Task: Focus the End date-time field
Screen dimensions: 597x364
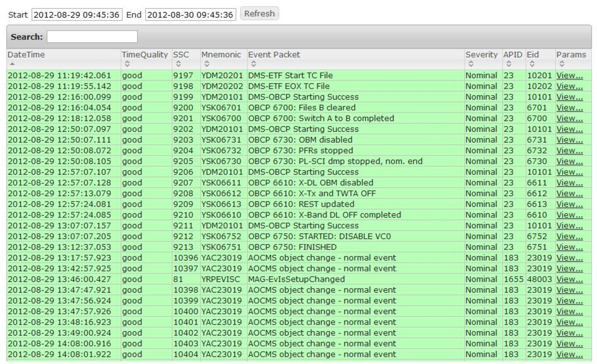Action: coord(191,15)
